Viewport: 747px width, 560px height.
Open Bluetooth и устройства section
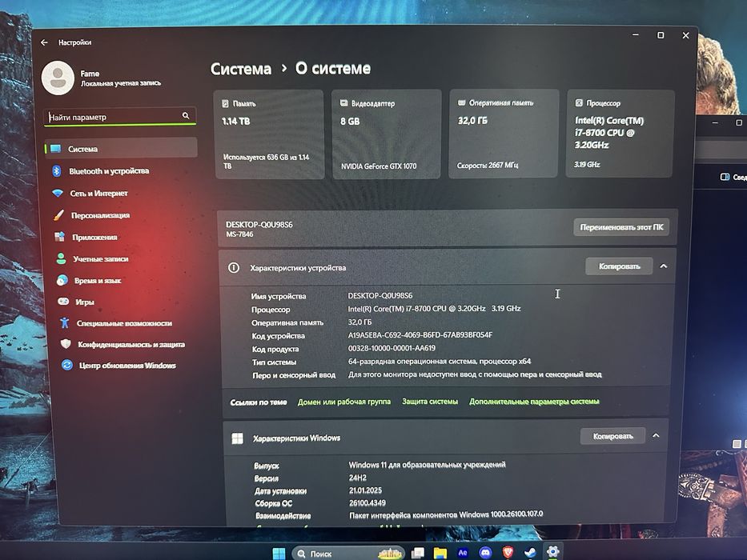[x=109, y=171]
